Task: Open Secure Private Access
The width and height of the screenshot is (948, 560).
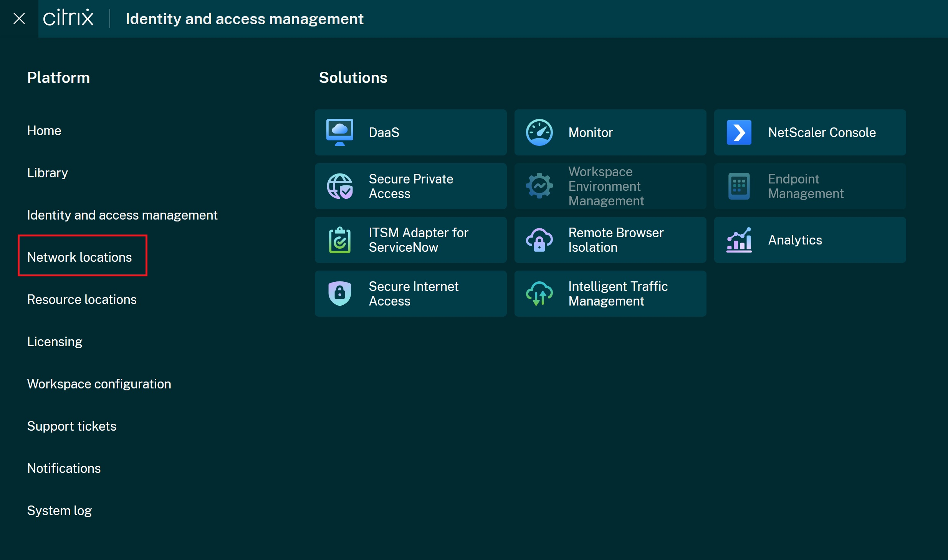Action: click(410, 186)
